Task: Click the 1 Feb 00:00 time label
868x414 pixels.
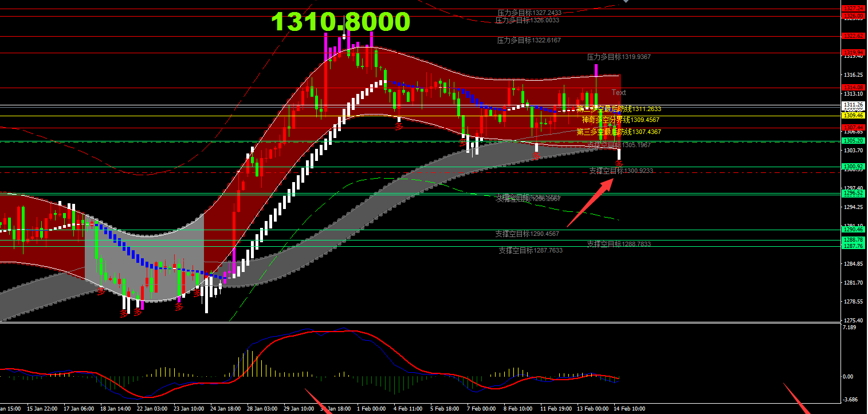Action: 371,409
